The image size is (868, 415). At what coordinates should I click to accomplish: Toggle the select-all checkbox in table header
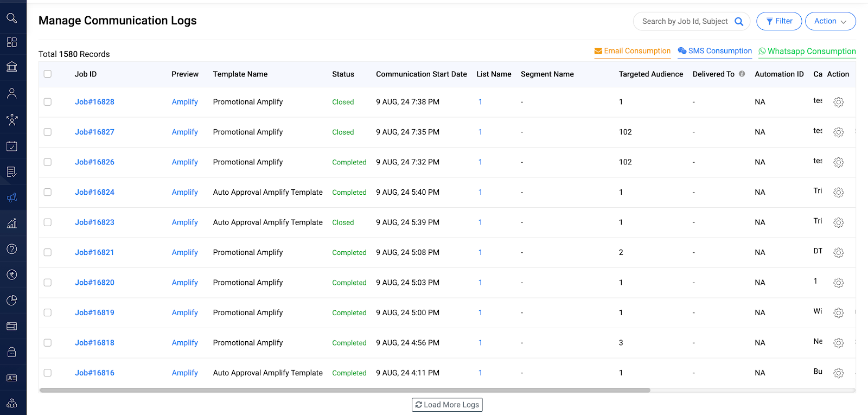(x=48, y=74)
